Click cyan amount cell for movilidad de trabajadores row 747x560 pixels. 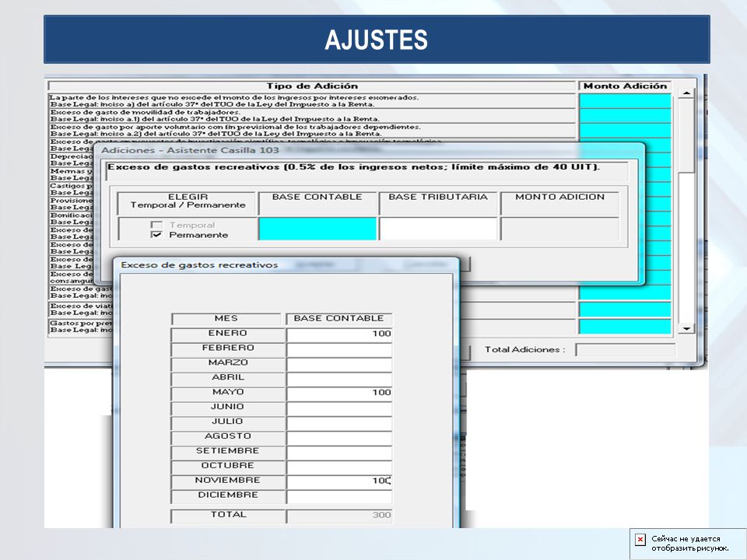(625, 116)
